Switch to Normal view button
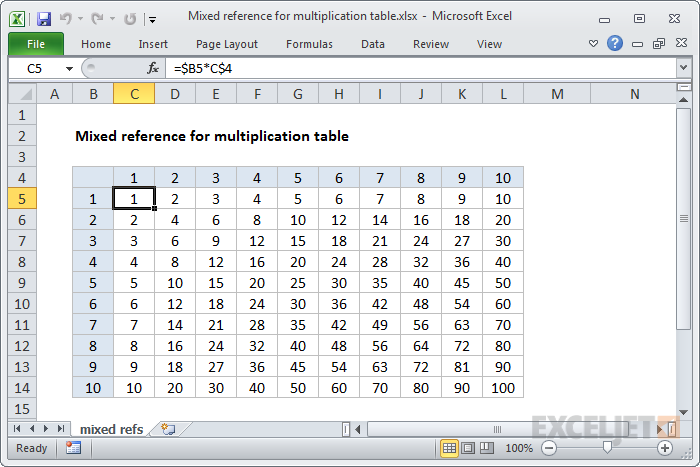Image resolution: width=700 pixels, height=467 pixels. pyautogui.click(x=449, y=448)
